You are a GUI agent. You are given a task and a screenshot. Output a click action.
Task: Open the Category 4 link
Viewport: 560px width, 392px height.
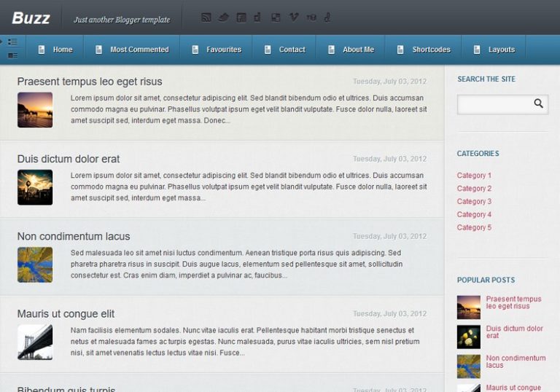pyautogui.click(x=474, y=214)
